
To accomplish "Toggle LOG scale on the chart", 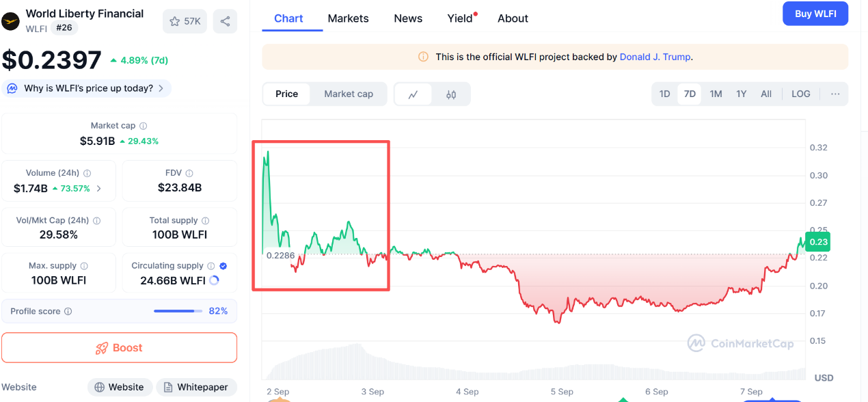I will pos(801,94).
